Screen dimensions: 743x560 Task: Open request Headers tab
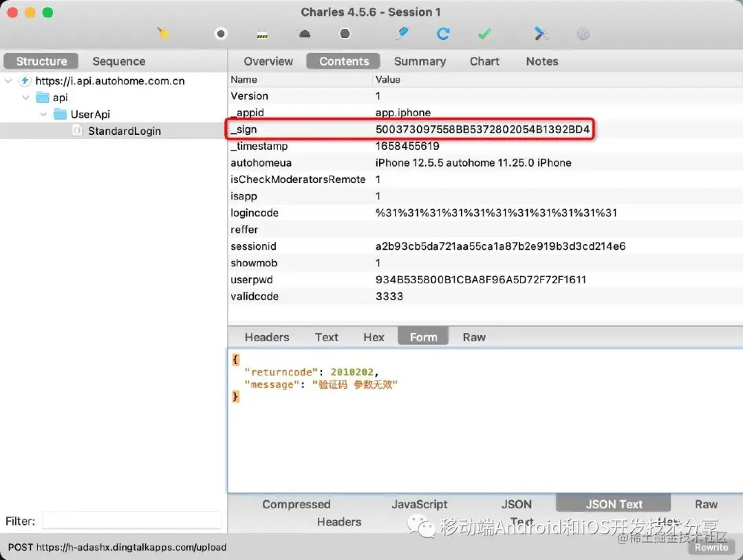coord(267,337)
